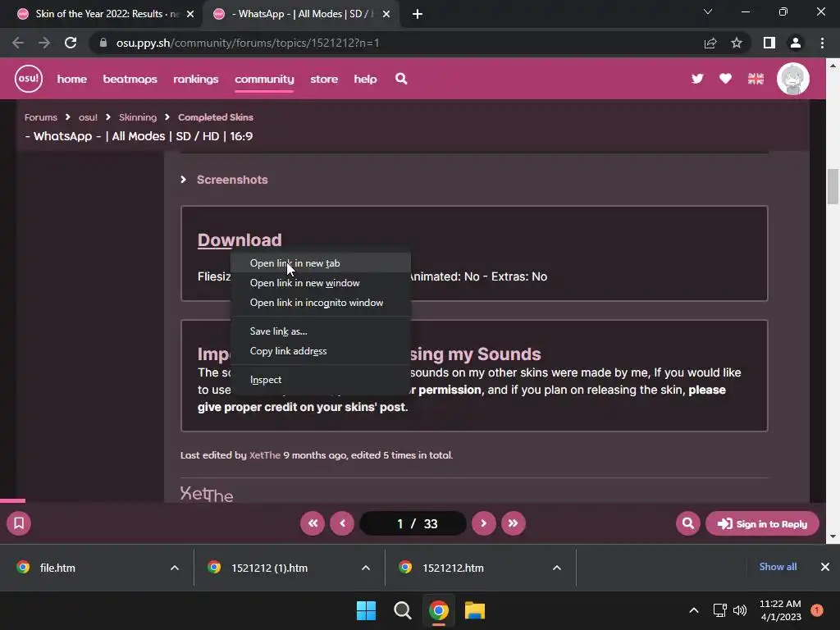Viewport: 840px width, 630px height.
Task: Close the downloads bar
Action: [825, 566]
